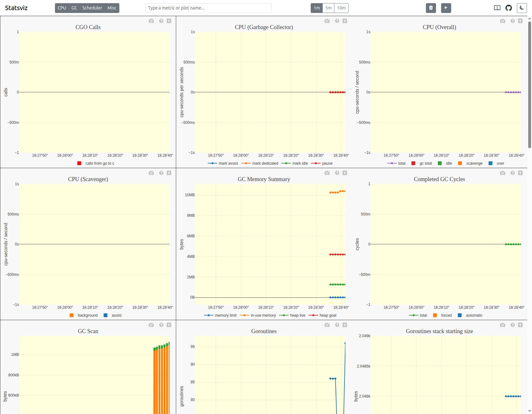Screen dimensions: 532x414
Task: Clear all plots with the trash icon
Action: click(x=431, y=8)
